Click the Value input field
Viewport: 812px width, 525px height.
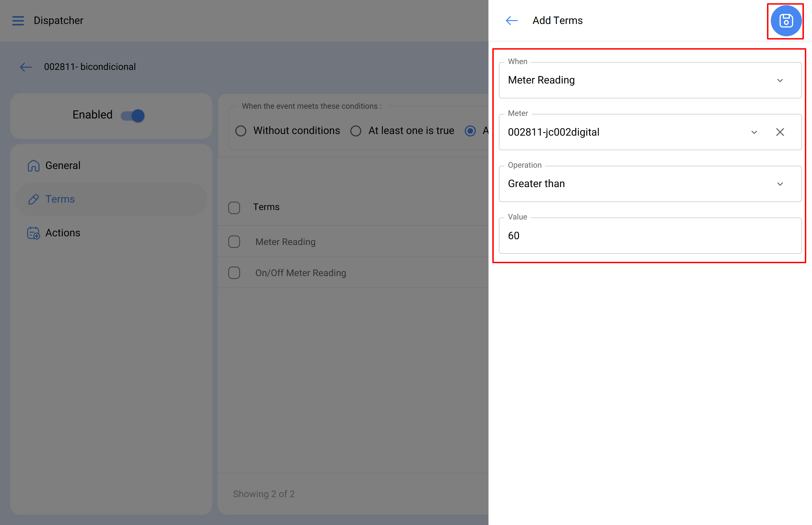pos(650,236)
